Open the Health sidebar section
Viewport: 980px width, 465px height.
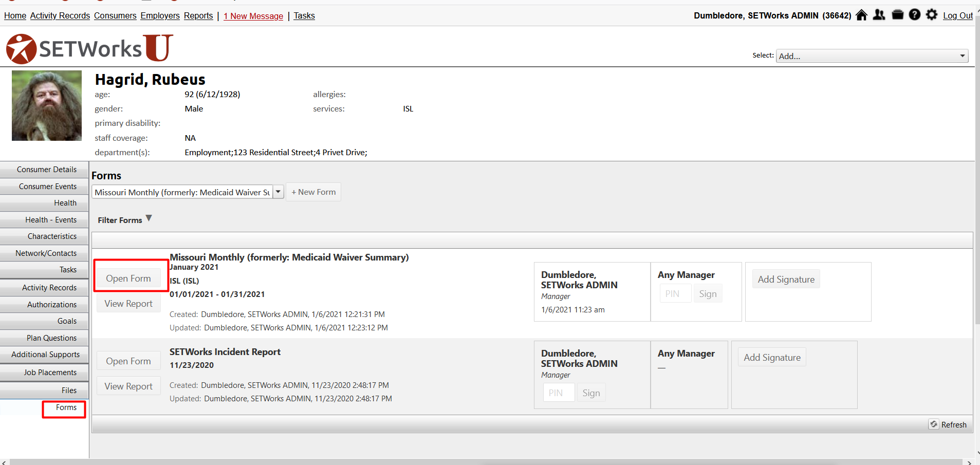44,203
